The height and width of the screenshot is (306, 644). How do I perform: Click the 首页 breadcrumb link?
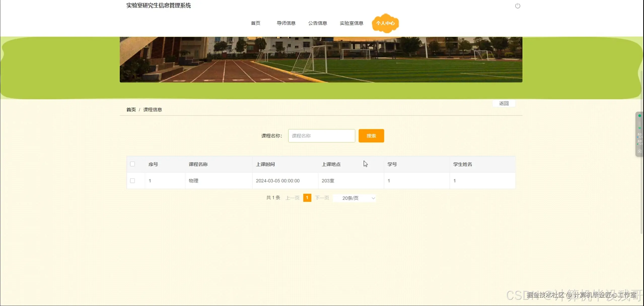(131, 109)
